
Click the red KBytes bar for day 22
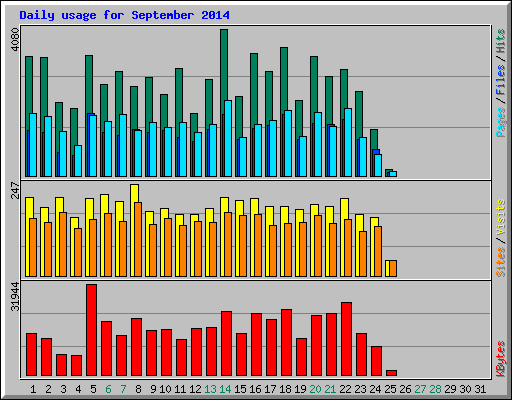(346, 339)
